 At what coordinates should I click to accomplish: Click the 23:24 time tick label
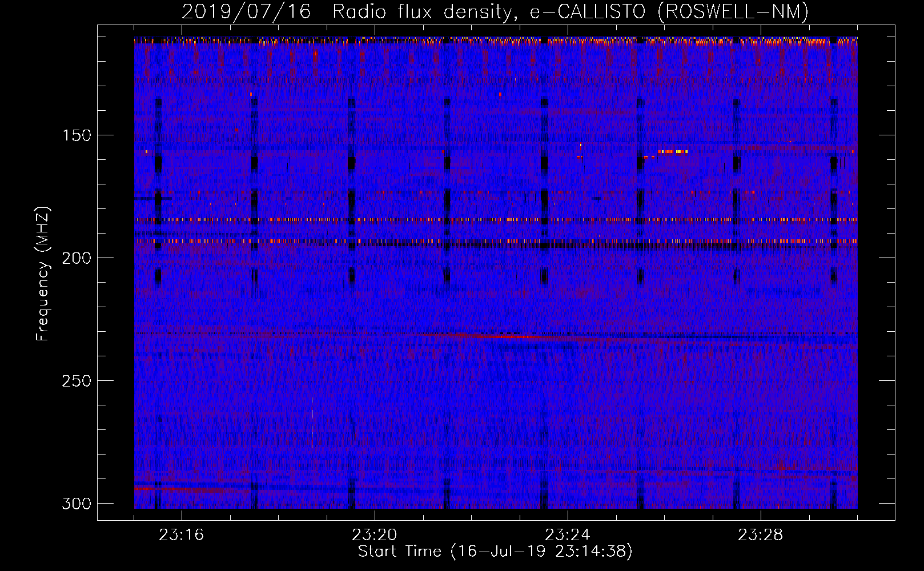[x=568, y=535]
